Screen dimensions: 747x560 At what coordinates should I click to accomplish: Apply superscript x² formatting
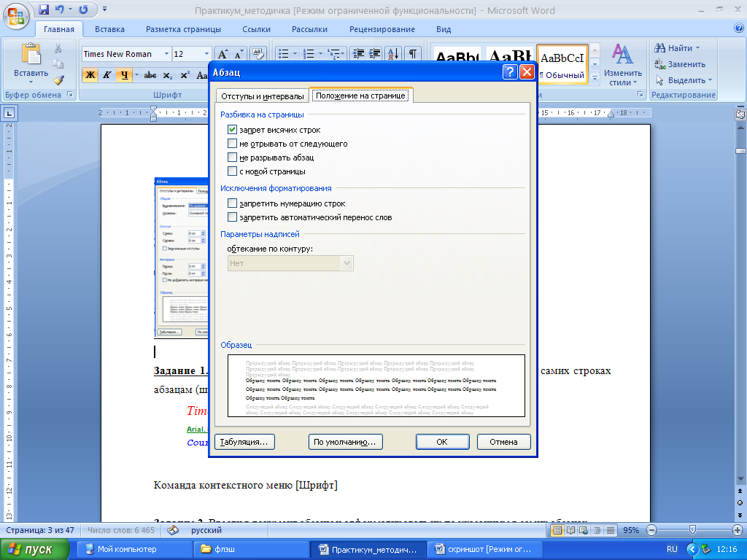coord(185,75)
